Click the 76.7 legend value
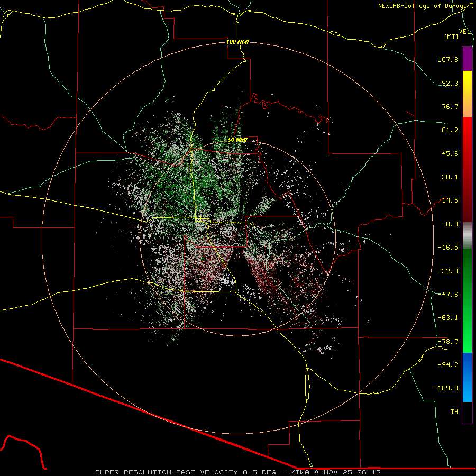The image size is (476, 476). point(450,106)
